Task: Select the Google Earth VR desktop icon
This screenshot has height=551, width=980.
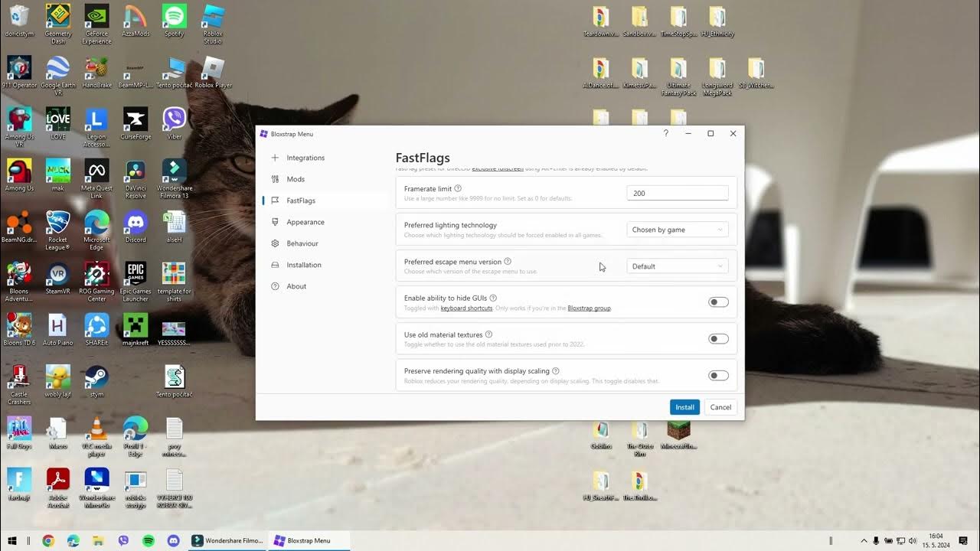Action: pyautogui.click(x=58, y=76)
